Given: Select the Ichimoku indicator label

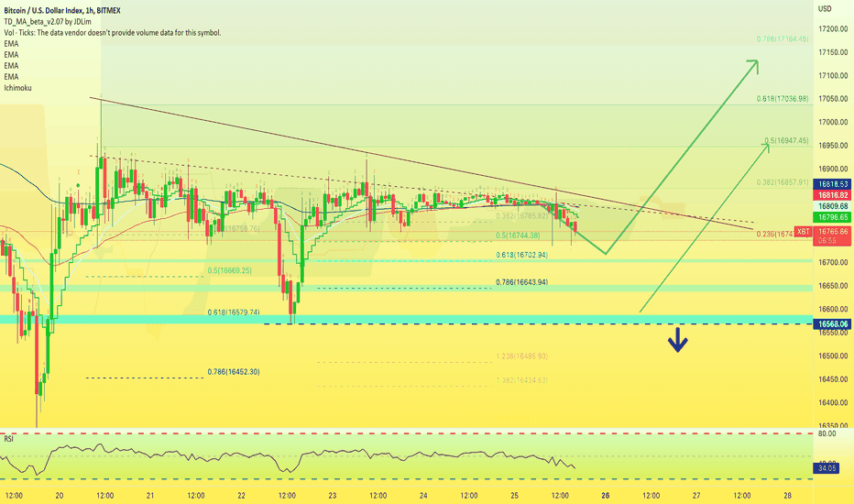Looking at the screenshot, I should point(18,88).
